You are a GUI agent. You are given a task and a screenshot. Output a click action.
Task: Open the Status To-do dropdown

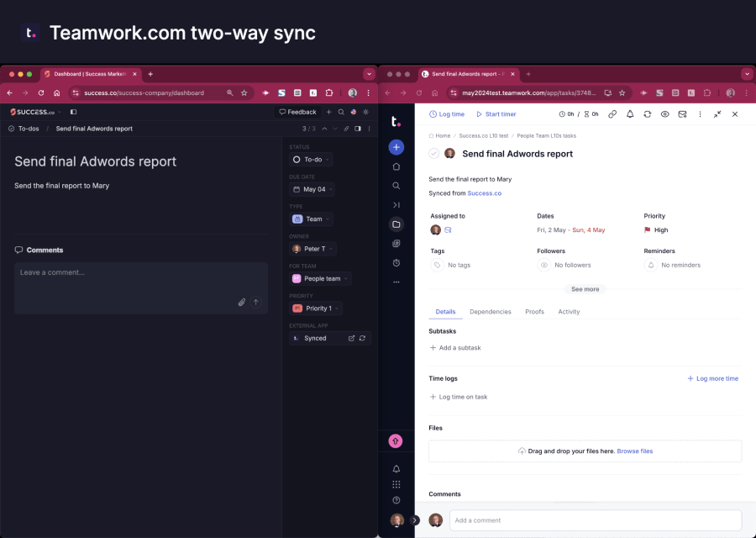pyautogui.click(x=311, y=160)
